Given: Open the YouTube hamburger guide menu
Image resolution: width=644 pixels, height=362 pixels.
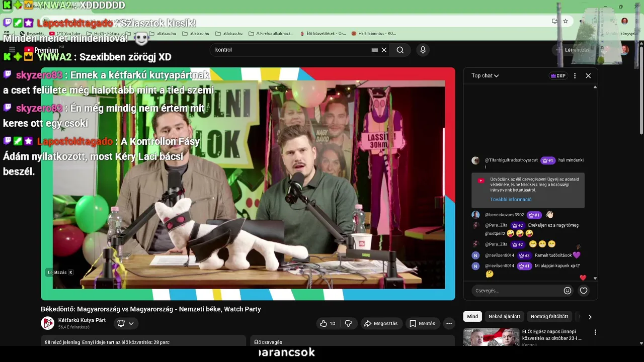Looking at the screenshot, I should coord(12,50).
